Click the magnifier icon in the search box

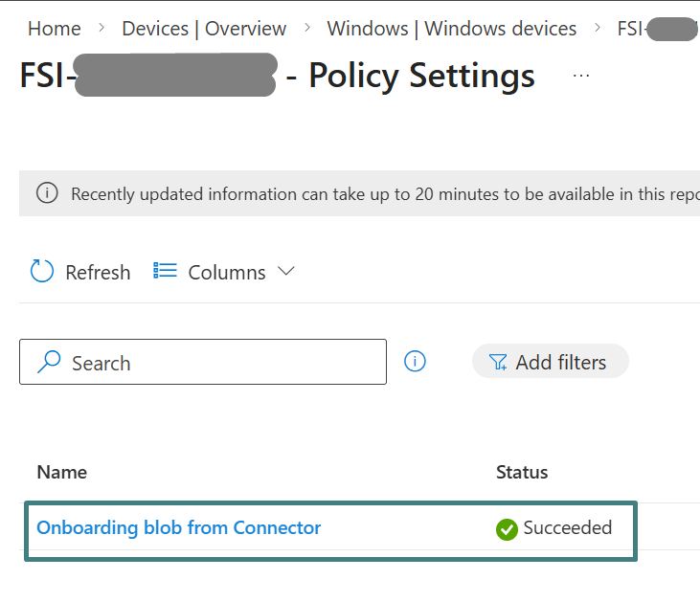tap(48, 362)
